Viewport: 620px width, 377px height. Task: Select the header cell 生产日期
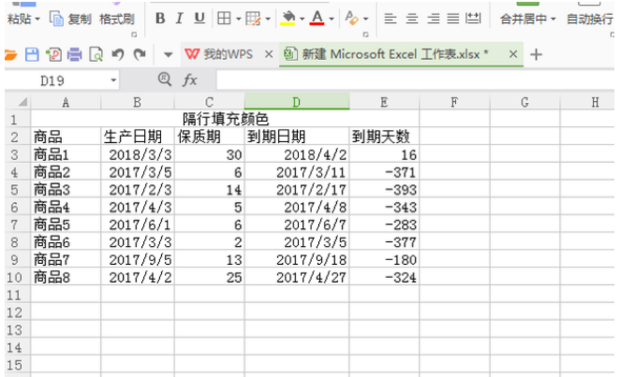point(137,137)
